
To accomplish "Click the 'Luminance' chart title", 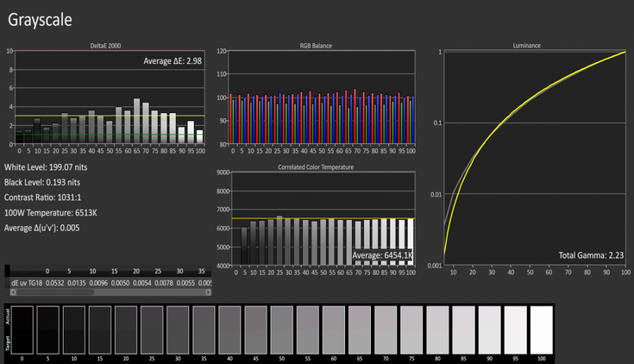I will 526,46.
